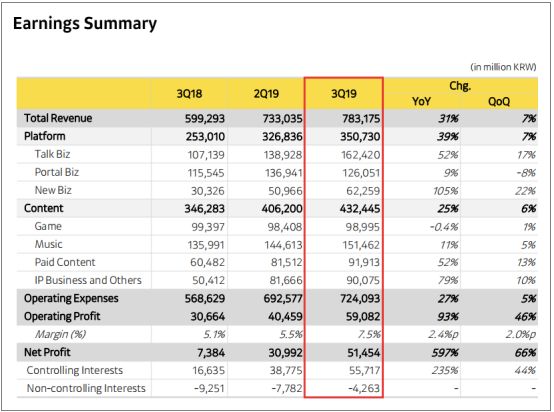The width and height of the screenshot is (554, 412).
Task: Select the New Biz row label
Action: (53, 190)
